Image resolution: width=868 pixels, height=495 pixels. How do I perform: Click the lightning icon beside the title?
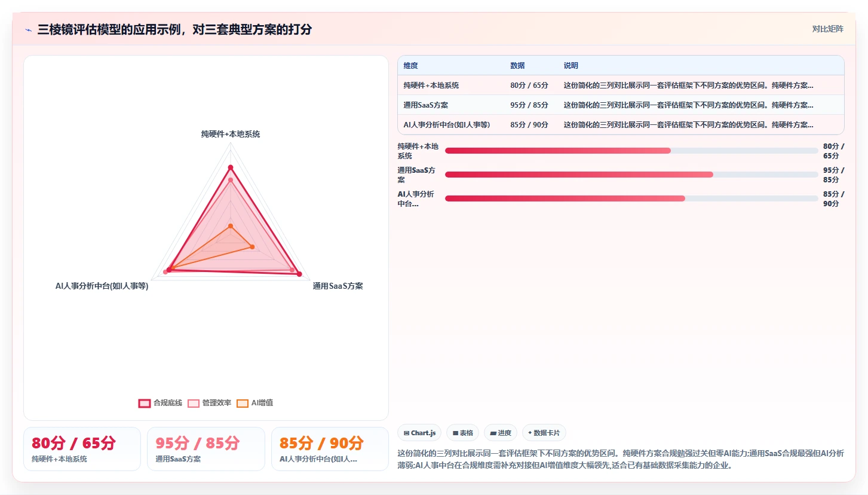[x=29, y=30]
